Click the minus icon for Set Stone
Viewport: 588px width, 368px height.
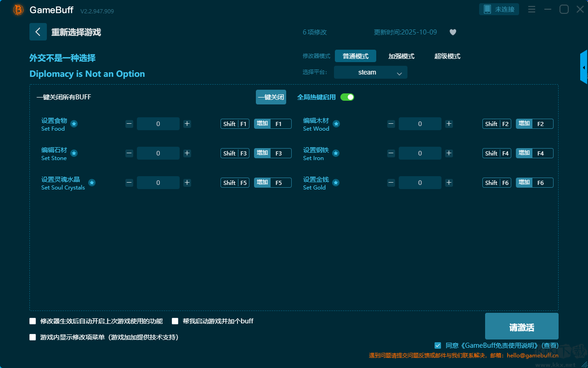(x=130, y=153)
